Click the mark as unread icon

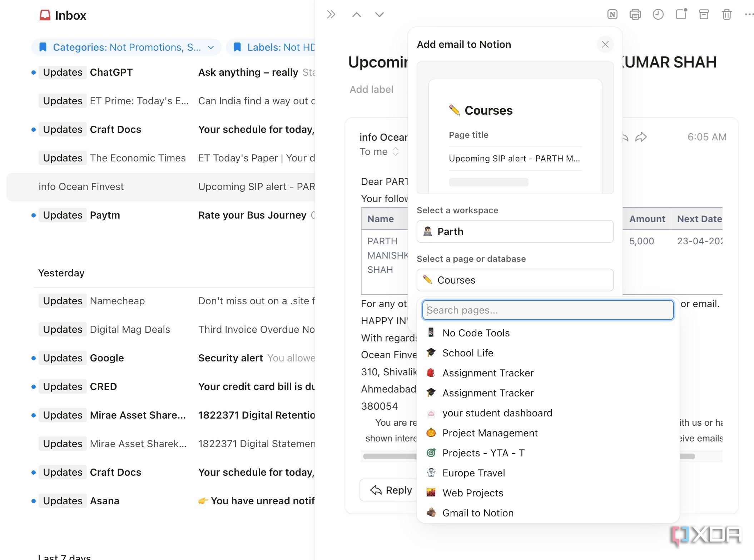(681, 14)
